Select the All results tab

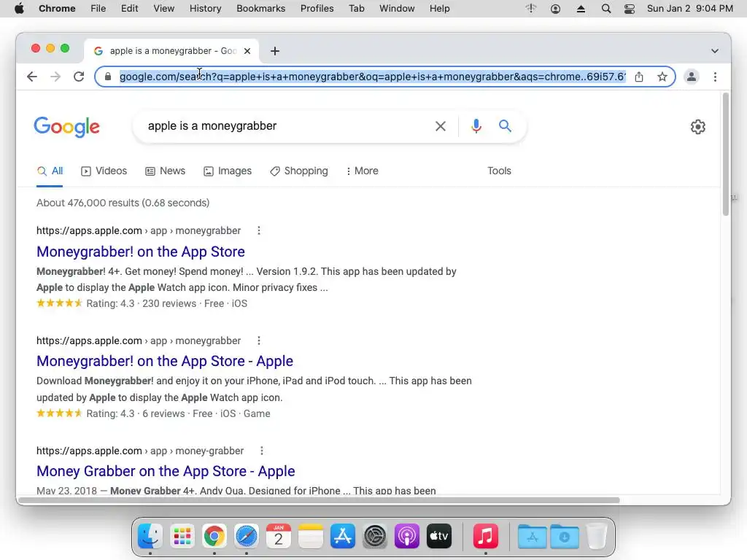pos(50,171)
